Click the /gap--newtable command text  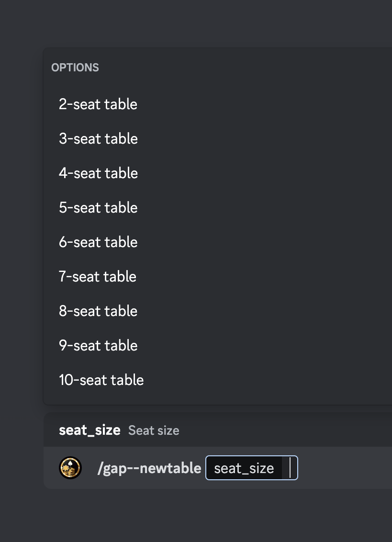[149, 468]
